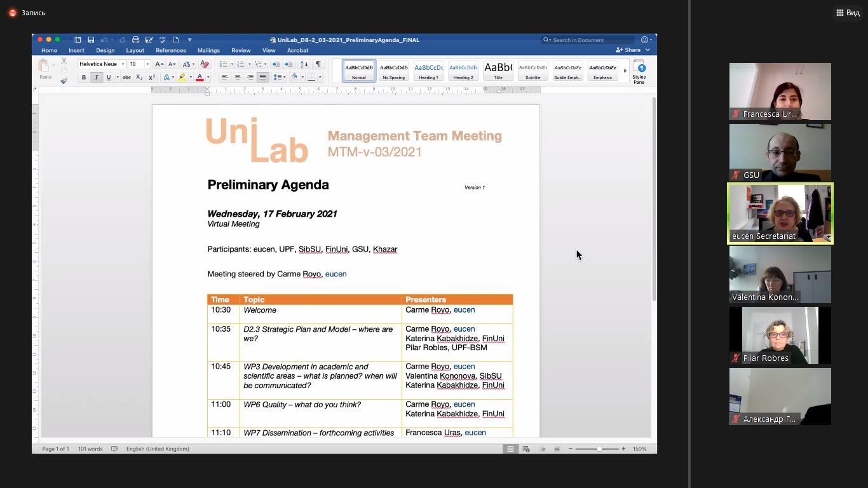Image resolution: width=868 pixels, height=488 pixels.
Task: Click the red font color button
Action: click(x=200, y=78)
